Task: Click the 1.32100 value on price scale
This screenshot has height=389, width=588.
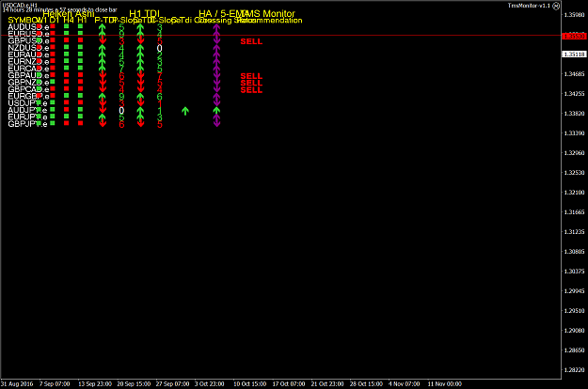Action: (x=575, y=193)
